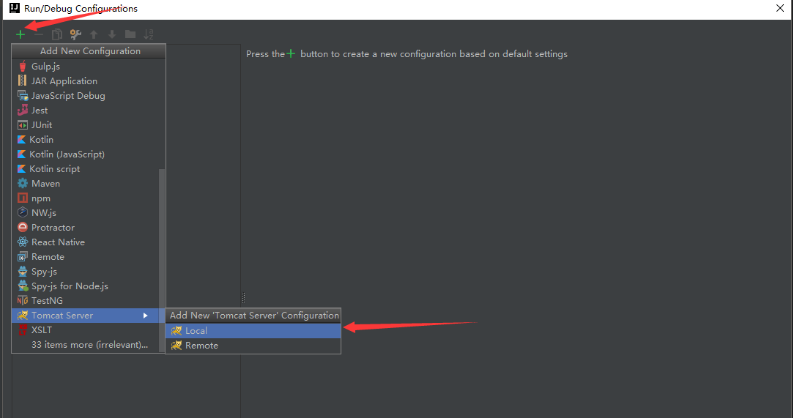Click the Spy-js icon

(22, 271)
